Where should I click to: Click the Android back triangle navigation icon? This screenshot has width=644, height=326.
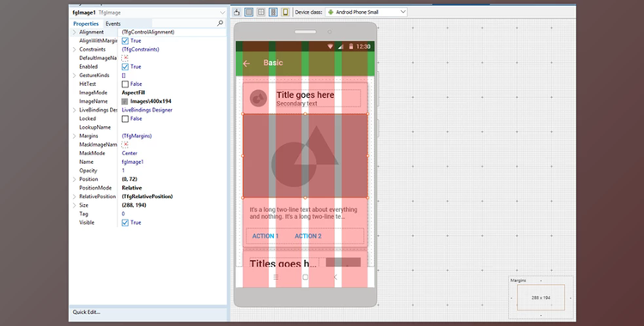(335, 277)
